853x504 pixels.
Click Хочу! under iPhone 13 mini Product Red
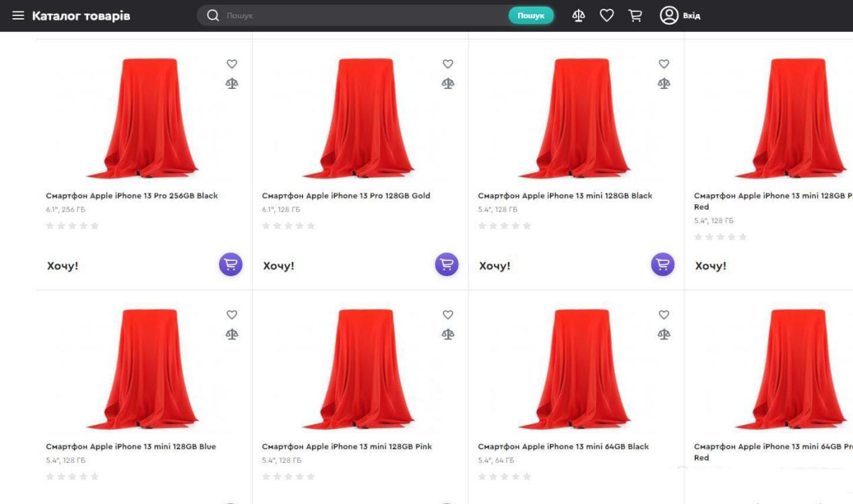click(x=711, y=265)
